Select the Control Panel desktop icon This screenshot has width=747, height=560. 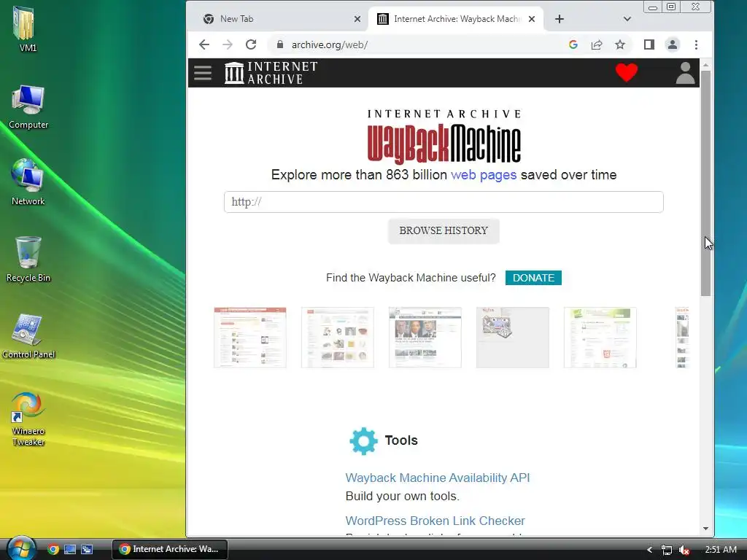28,336
